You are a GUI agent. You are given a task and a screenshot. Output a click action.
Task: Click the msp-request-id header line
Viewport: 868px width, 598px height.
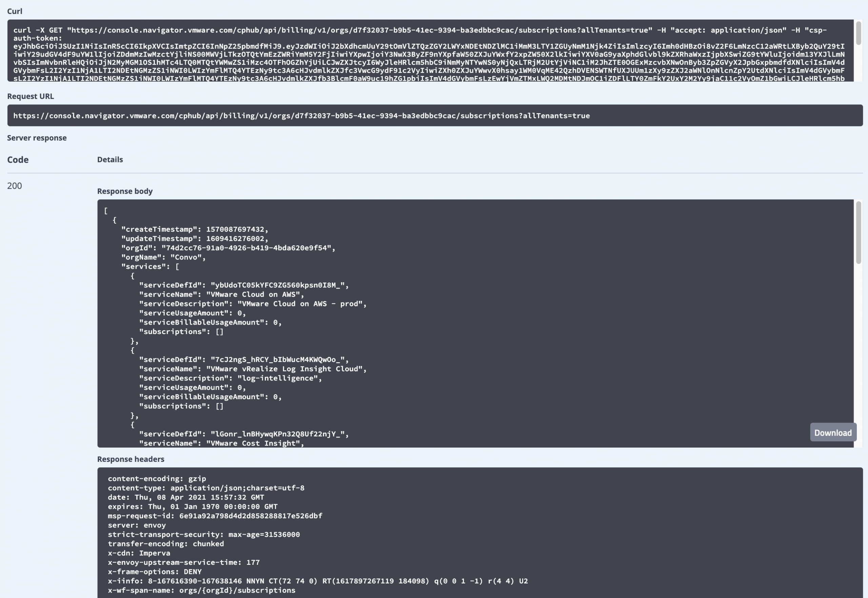(215, 516)
